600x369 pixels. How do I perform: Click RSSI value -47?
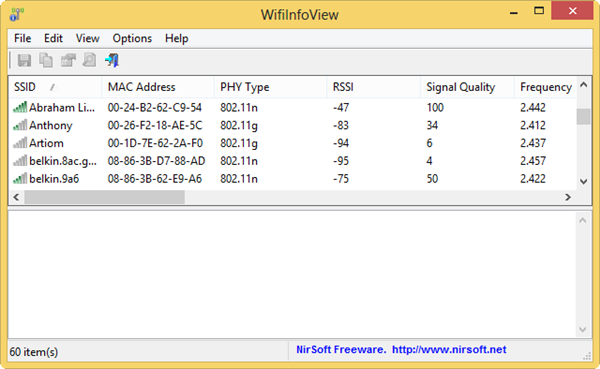pyautogui.click(x=341, y=108)
